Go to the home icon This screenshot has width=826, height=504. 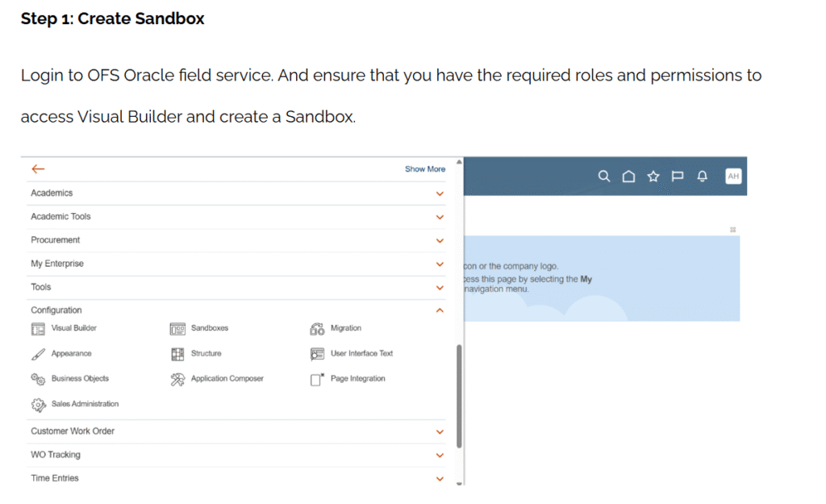click(628, 177)
